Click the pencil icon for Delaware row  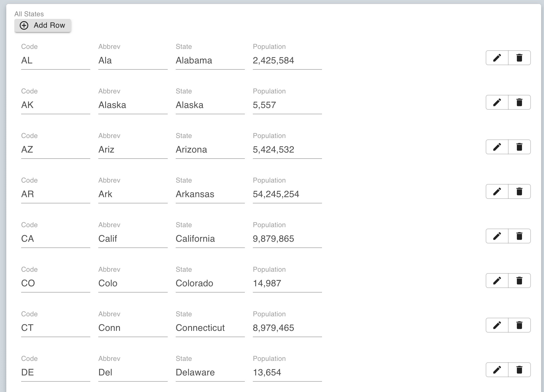coord(497,370)
